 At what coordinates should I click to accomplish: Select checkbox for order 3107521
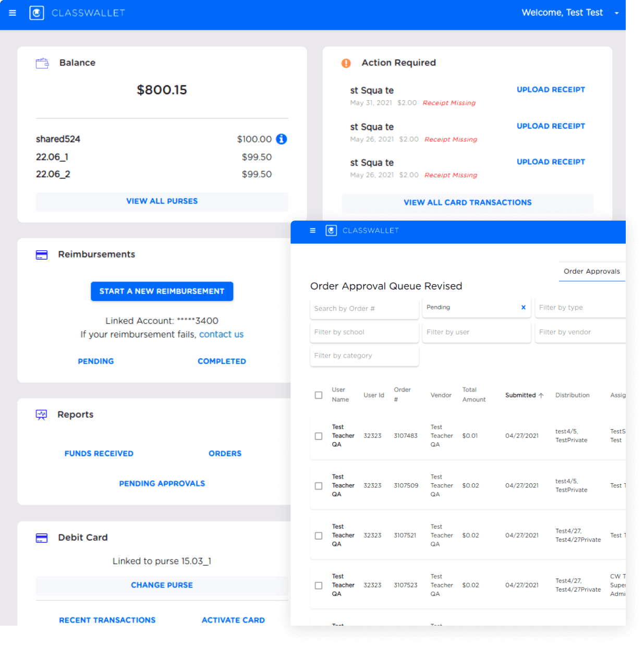[319, 535]
